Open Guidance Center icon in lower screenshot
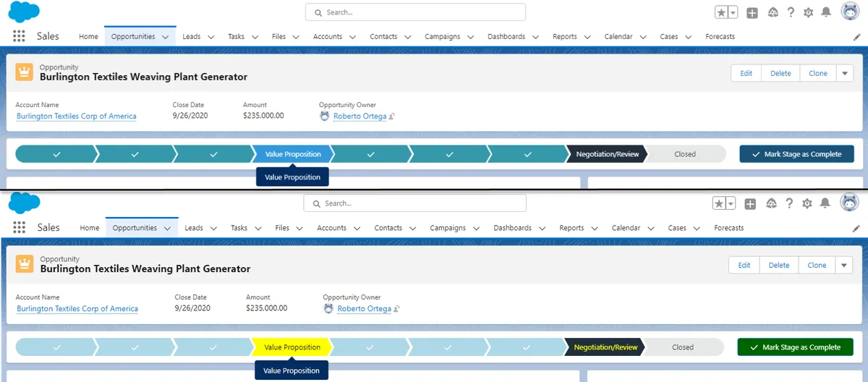Viewport: 868px width, 382px height. [x=771, y=204]
